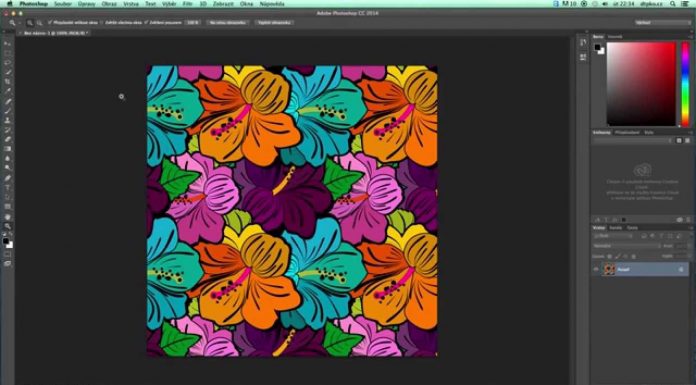Open the Layers panel flyout menu
Image resolution: width=696 pixels, height=385 pixels.
pos(690,228)
